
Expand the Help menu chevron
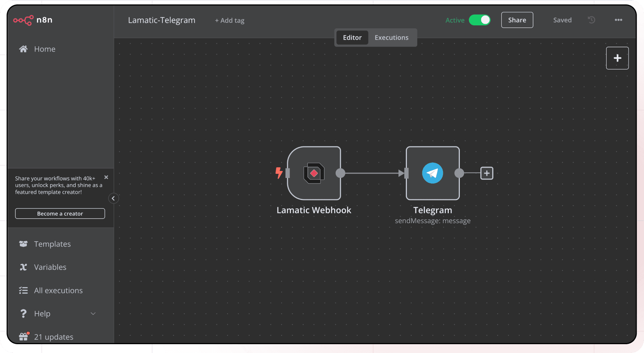click(x=93, y=314)
